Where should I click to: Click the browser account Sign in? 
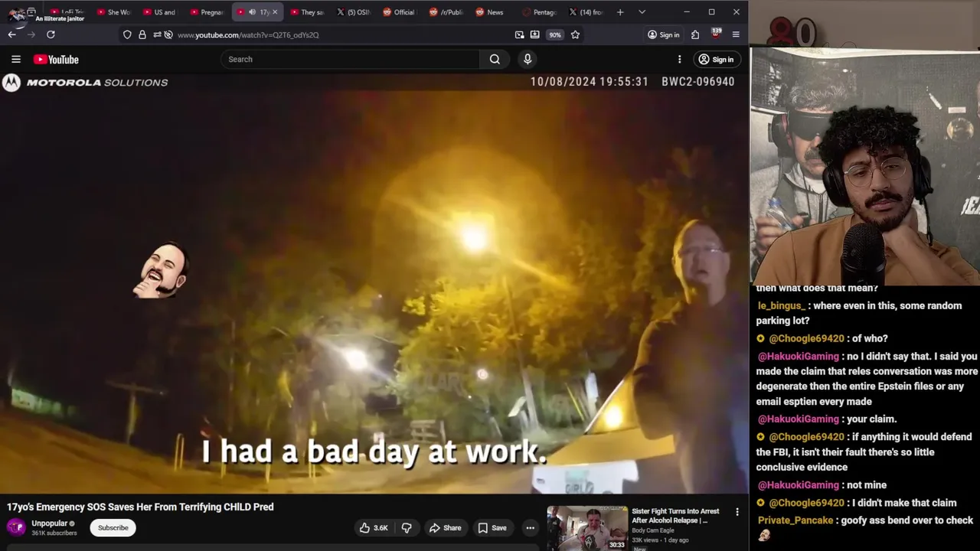click(x=663, y=34)
